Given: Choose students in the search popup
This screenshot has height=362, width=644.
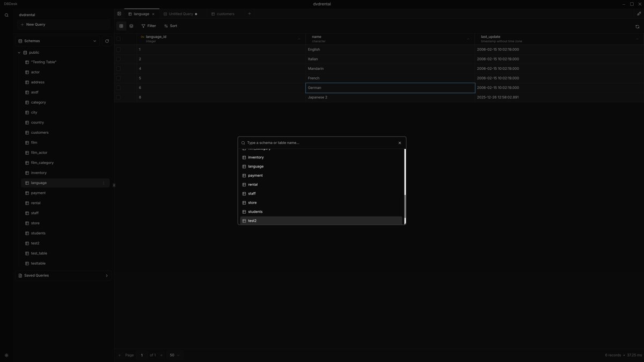Looking at the screenshot, I should pos(321,212).
